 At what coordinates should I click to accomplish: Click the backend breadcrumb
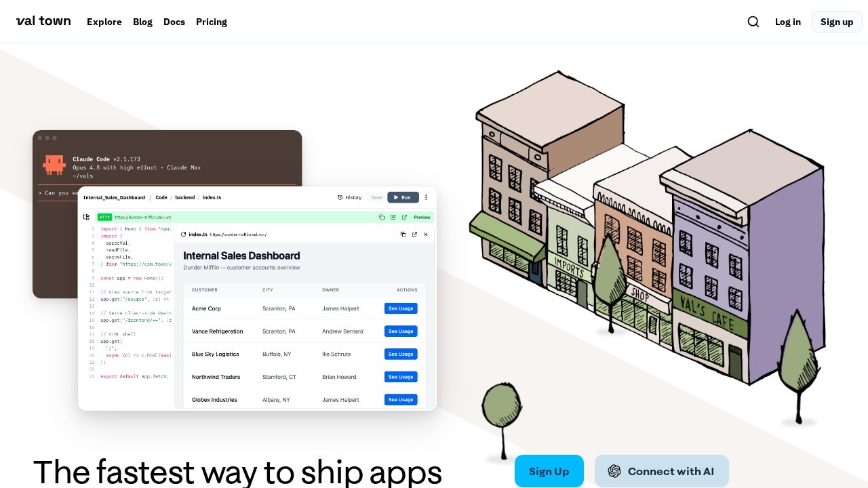pos(185,198)
